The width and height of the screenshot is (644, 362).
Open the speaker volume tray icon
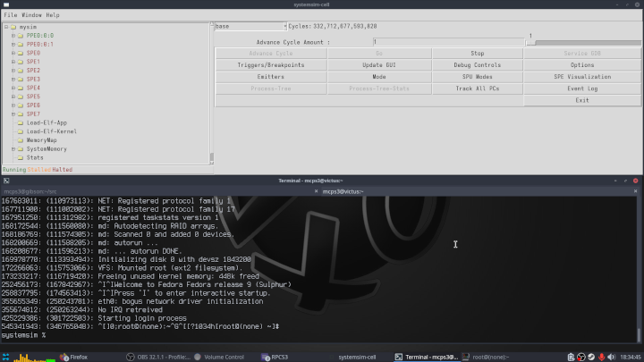coord(612,357)
